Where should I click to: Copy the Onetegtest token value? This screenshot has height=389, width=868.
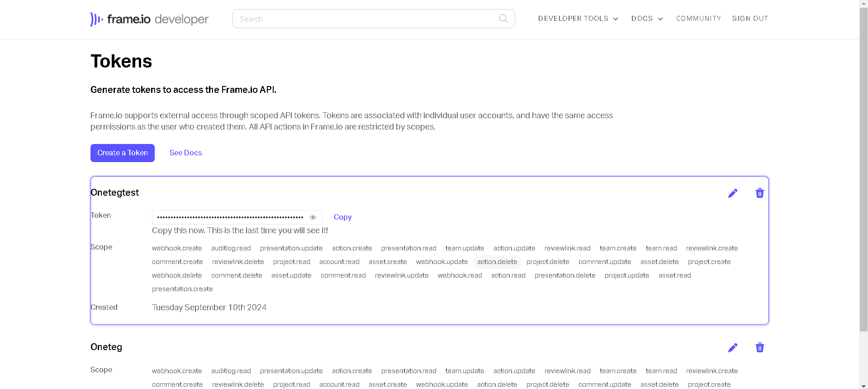[x=342, y=217]
